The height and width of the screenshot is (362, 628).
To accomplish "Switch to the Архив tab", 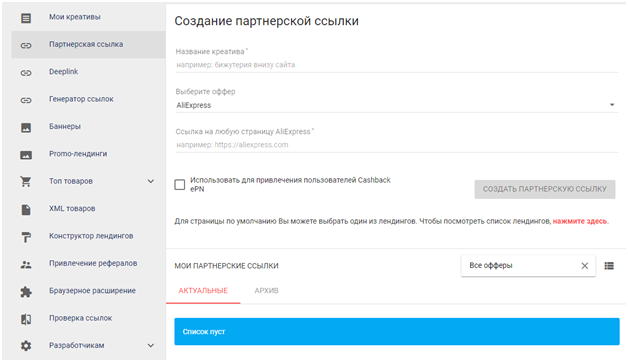I will [x=266, y=291].
